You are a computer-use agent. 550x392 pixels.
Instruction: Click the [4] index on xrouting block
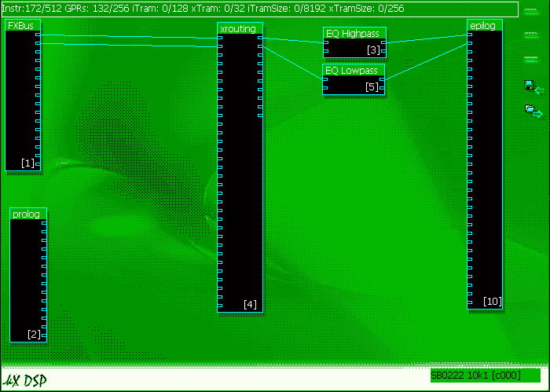(250, 304)
